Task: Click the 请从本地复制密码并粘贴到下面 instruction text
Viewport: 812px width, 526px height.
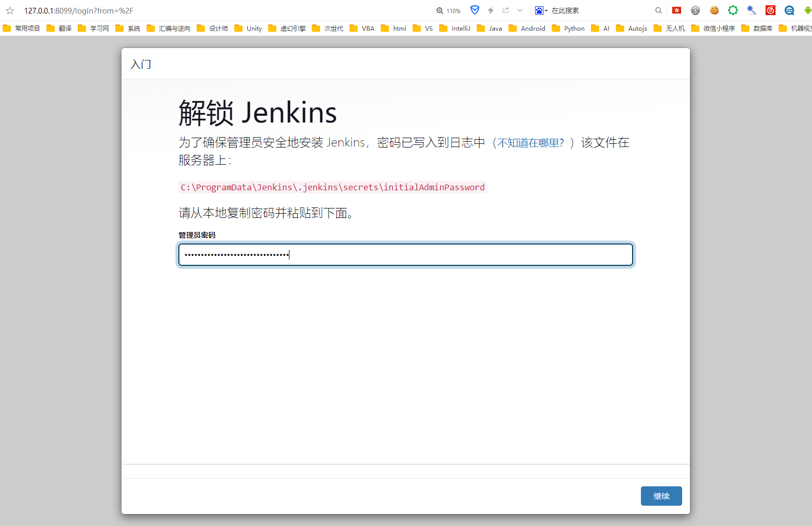Action: (x=266, y=213)
